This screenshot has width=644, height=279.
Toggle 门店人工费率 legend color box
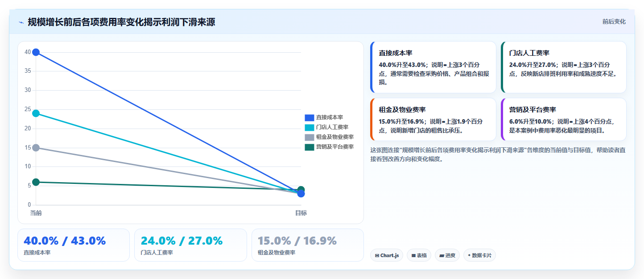[310, 127]
